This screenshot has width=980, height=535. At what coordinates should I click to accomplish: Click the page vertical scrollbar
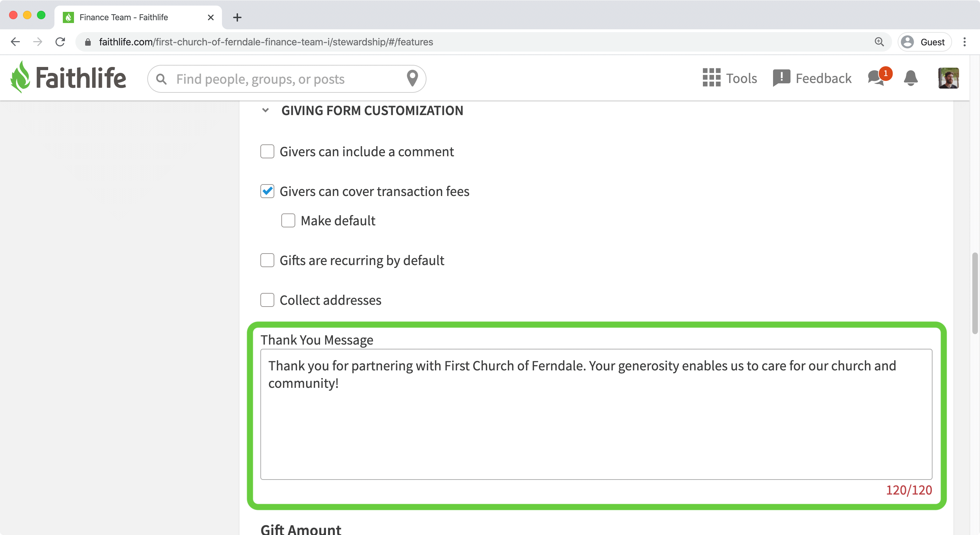pyautogui.click(x=975, y=293)
